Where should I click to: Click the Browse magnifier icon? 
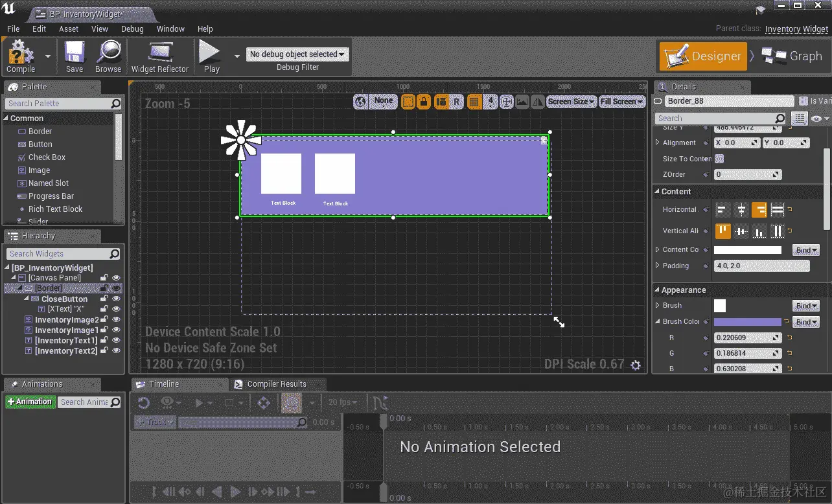coord(108,52)
